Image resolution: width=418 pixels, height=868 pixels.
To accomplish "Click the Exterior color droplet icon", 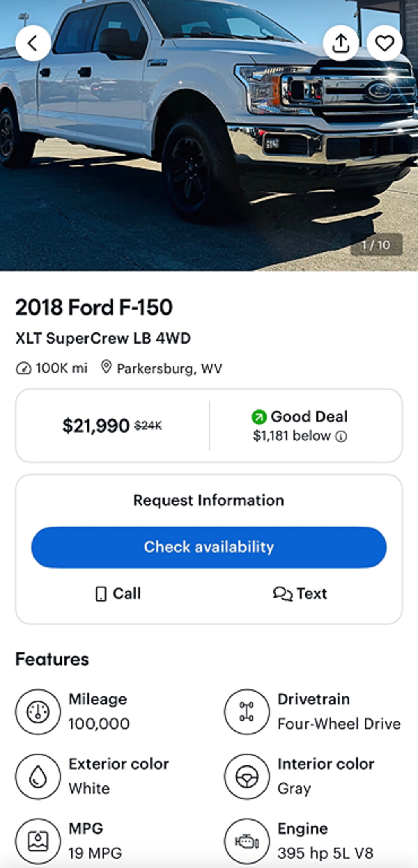I will click(38, 776).
